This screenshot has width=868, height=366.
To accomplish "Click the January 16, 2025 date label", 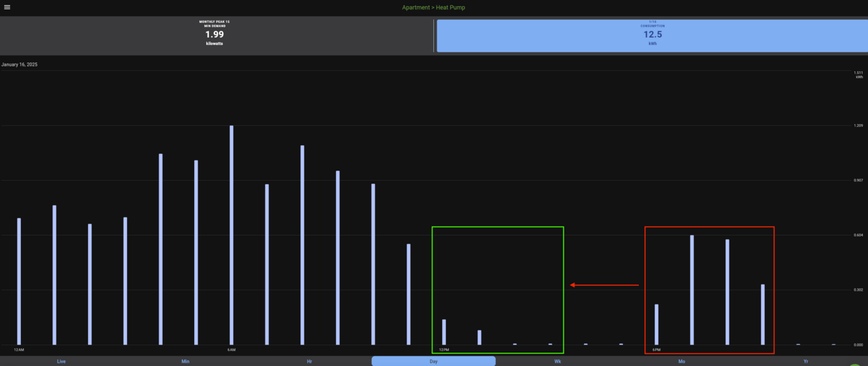I will [19, 64].
